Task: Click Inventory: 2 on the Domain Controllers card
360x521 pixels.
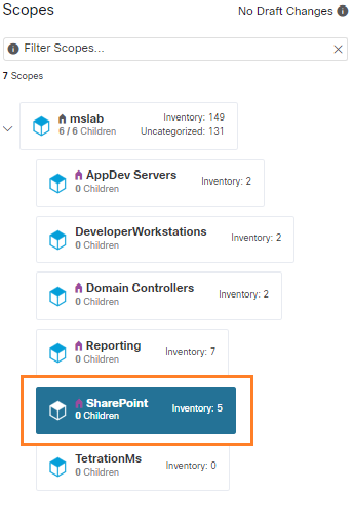Action: pos(244,294)
